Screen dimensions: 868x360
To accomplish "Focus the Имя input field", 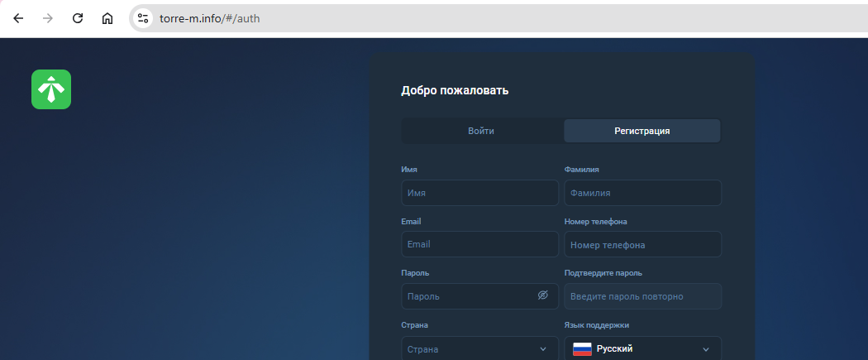I will point(480,193).
